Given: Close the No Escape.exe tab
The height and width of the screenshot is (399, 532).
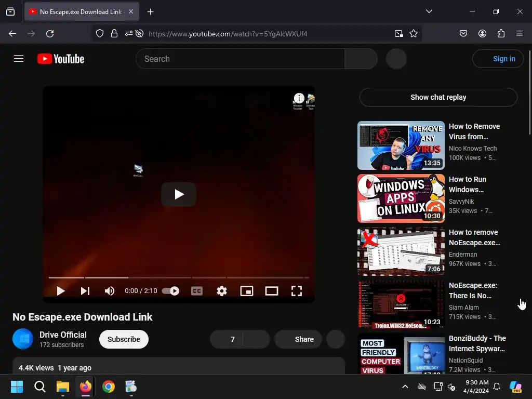Looking at the screenshot, I should point(131,11).
